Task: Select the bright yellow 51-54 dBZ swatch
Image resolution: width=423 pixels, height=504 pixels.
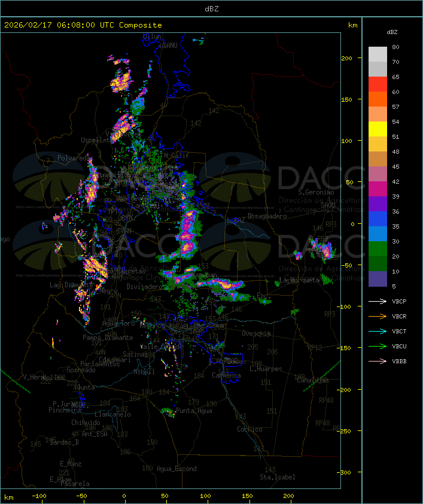Action: [x=378, y=129]
